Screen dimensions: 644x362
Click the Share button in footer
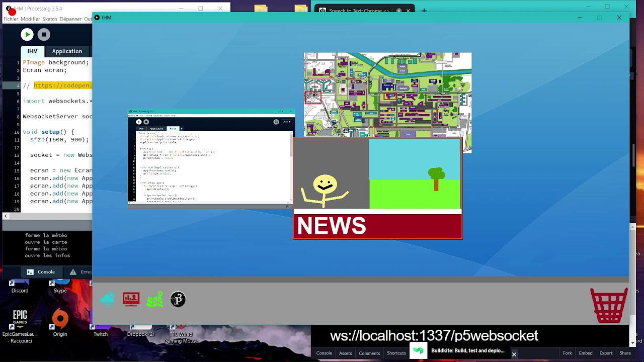coord(625,353)
